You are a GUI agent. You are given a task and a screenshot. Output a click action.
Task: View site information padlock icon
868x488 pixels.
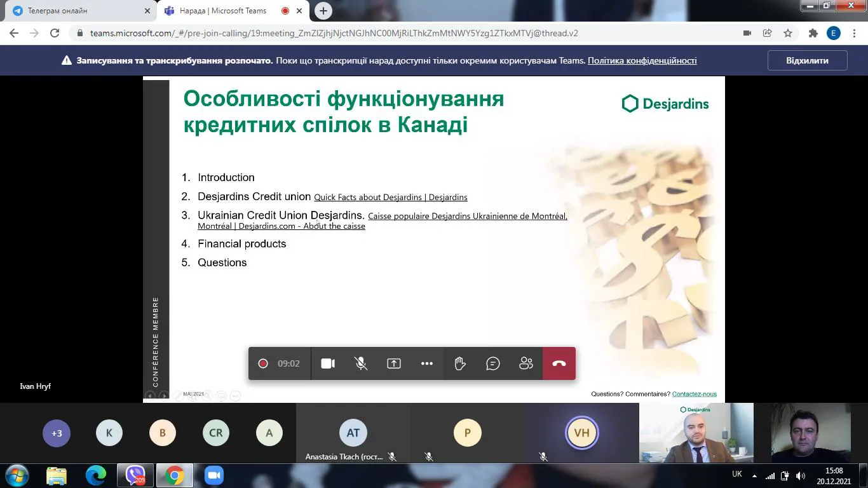tap(80, 34)
